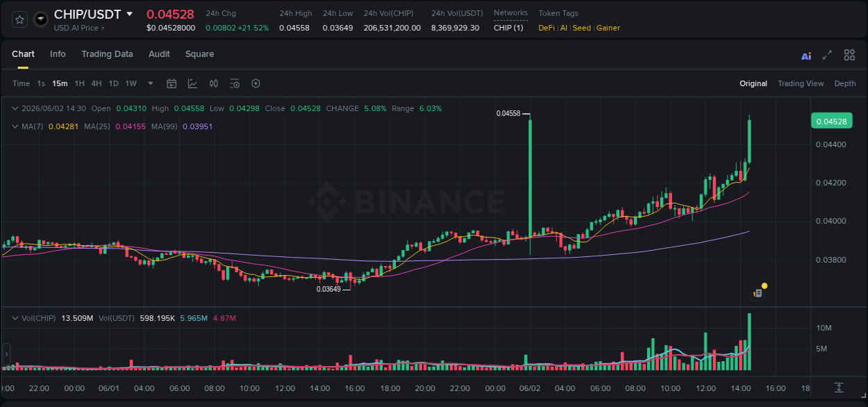Select the 4H interval
Image resolution: width=868 pixels, height=407 pixels.
(96, 83)
